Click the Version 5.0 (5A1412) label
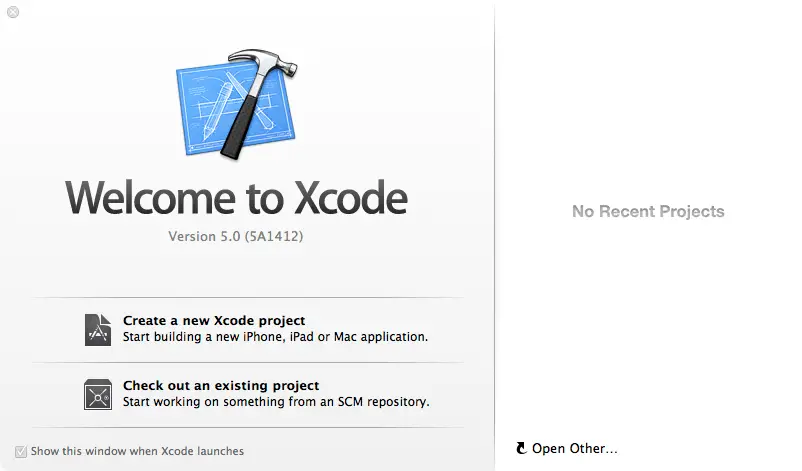Image resolution: width=802 pixels, height=471 pixels. (236, 237)
